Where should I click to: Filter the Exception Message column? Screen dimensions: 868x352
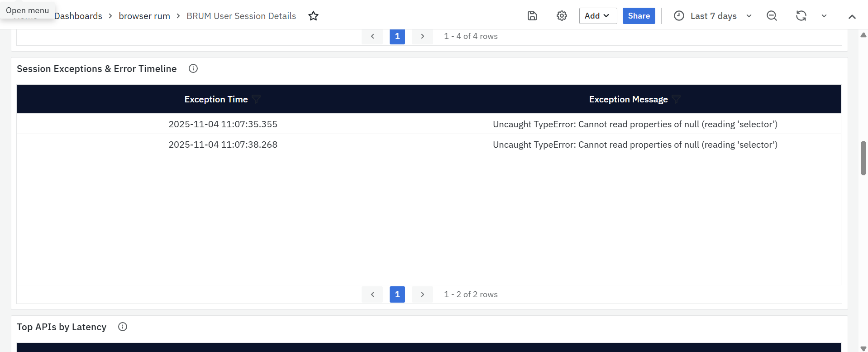tap(676, 99)
